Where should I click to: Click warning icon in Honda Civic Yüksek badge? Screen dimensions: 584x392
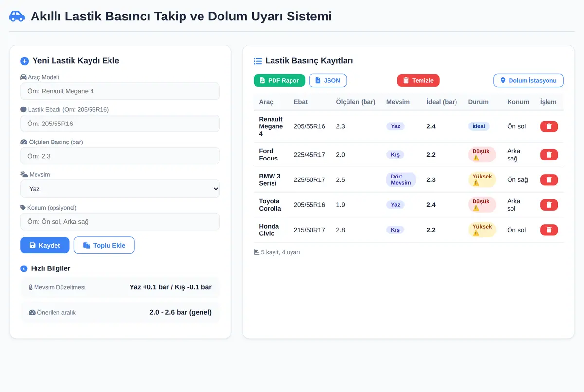point(476,233)
